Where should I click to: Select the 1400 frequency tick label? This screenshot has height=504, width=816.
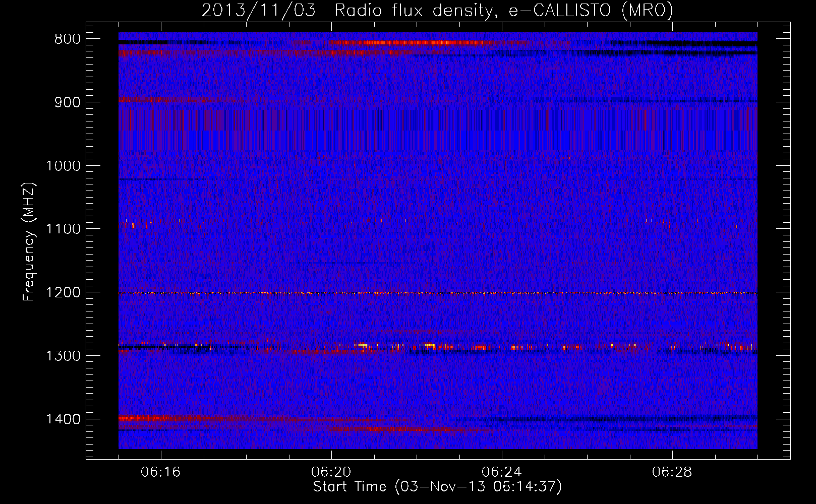[x=63, y=420]
